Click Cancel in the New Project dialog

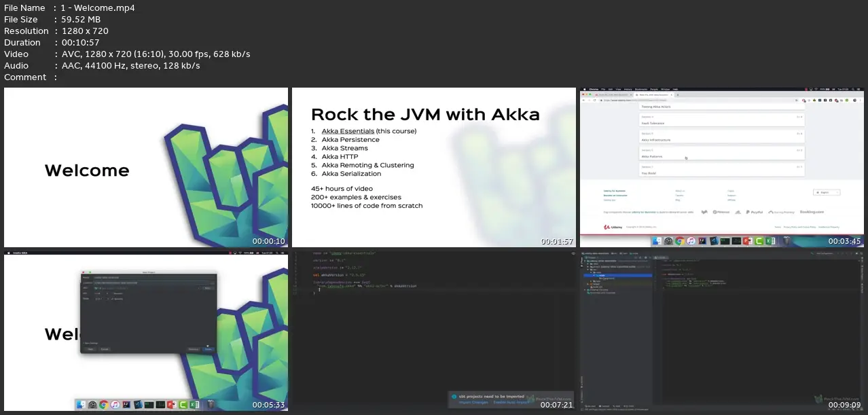pyautogui.click(x=105, y=349)
